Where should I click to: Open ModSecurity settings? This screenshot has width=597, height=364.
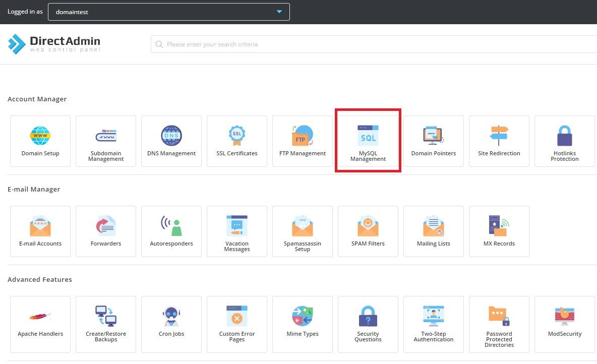coord(565,321)
